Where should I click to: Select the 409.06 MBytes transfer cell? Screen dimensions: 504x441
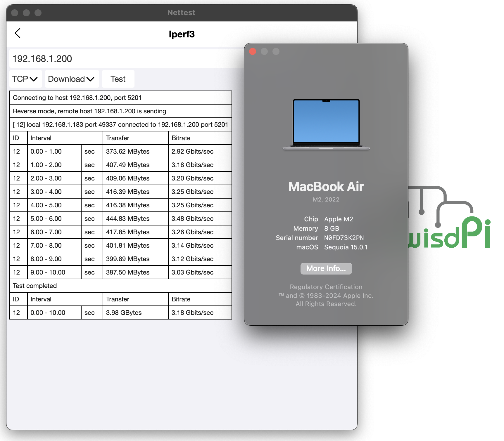coord(136,178)
